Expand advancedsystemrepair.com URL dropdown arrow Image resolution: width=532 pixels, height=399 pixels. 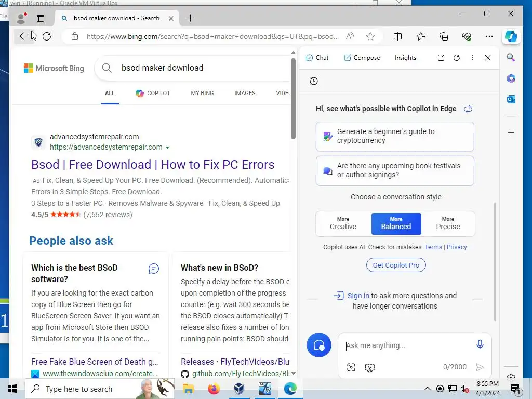click(167, 147)
